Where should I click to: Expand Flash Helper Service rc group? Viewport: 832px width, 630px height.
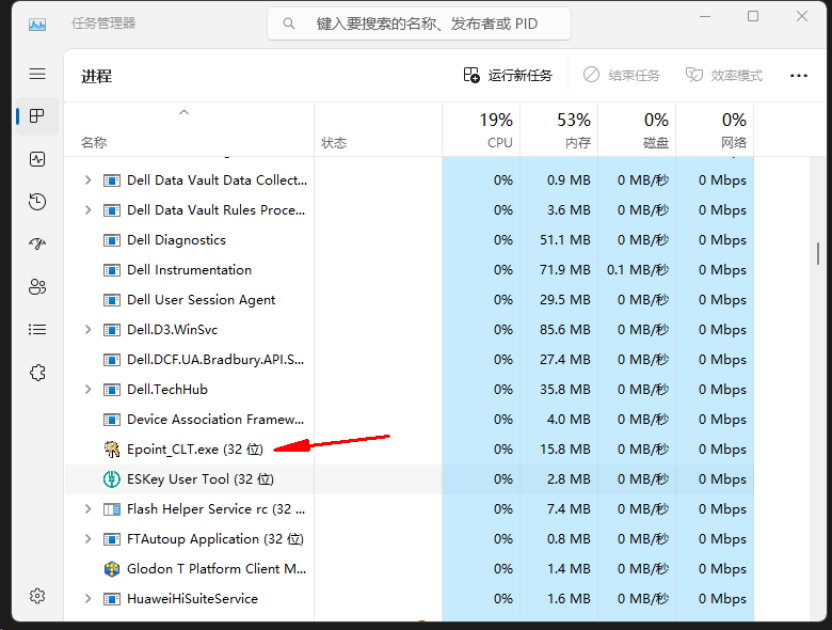point(88,509)
